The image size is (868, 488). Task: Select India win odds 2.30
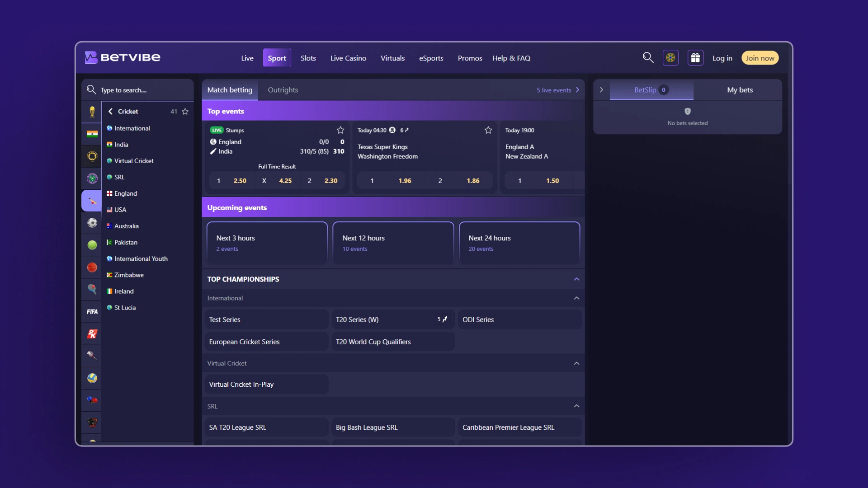(x=322, y=181)
